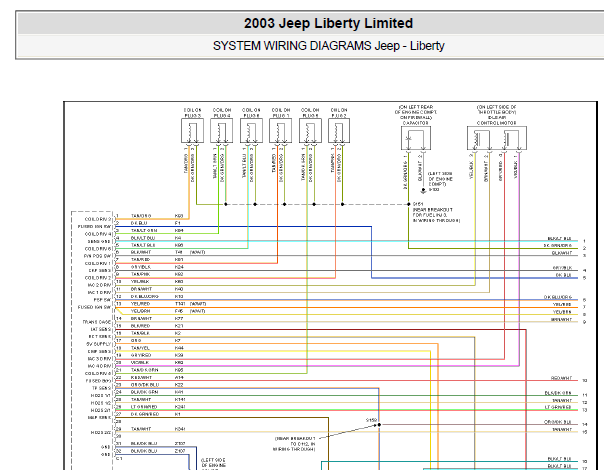The image size is (604, 470).
Task: Click the "DK GRN/RED" wire label on pin 27
Action: [144, 414]
